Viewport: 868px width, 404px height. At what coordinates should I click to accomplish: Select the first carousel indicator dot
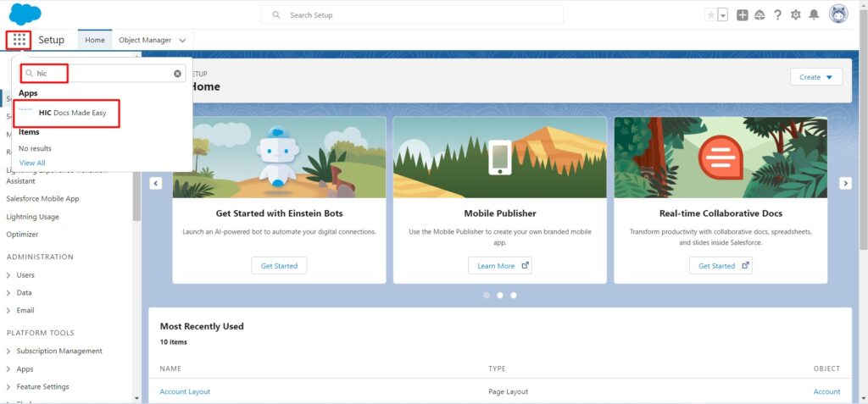coord(486,296)
